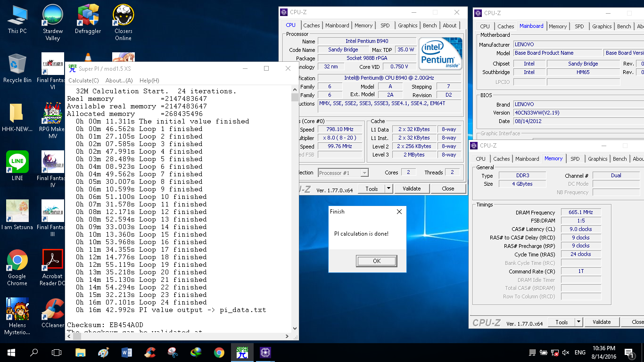Select SPD tab in Mainboard CPU-Z window
Viewport: 644px width, 362px height.
tap(579, 26)
